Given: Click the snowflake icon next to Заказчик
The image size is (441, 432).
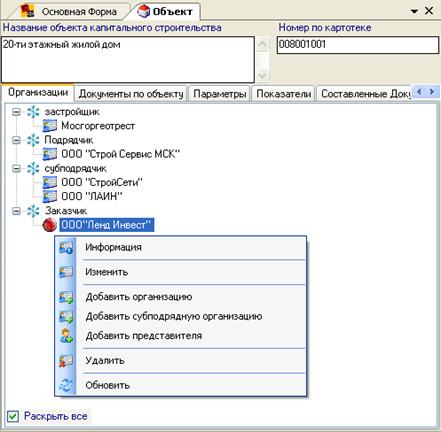Looking at the screenshot, I should pyautogui.click(x=33, y=211).
